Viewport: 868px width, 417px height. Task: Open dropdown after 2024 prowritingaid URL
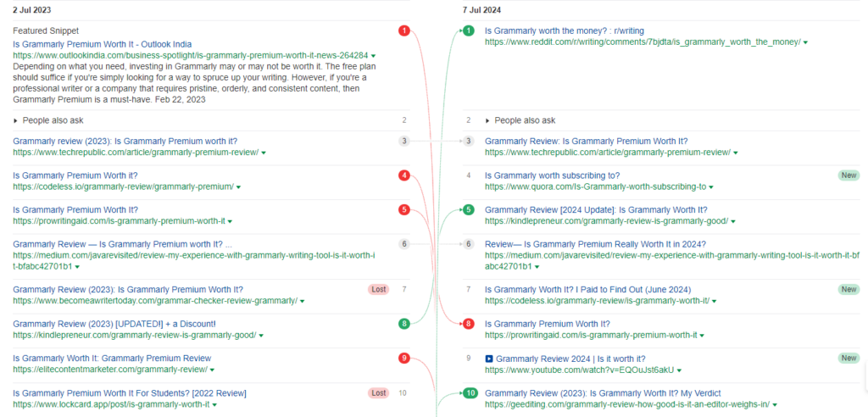(702, 336)
